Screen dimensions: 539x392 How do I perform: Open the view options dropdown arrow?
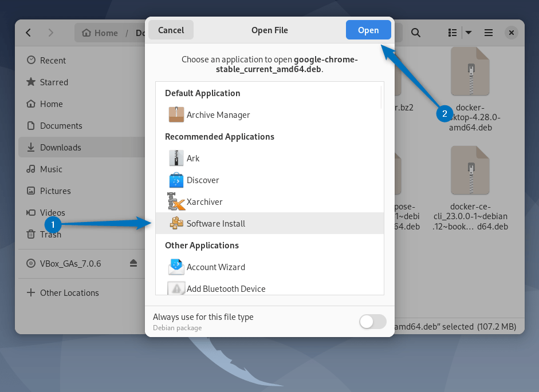coord(469,33)
